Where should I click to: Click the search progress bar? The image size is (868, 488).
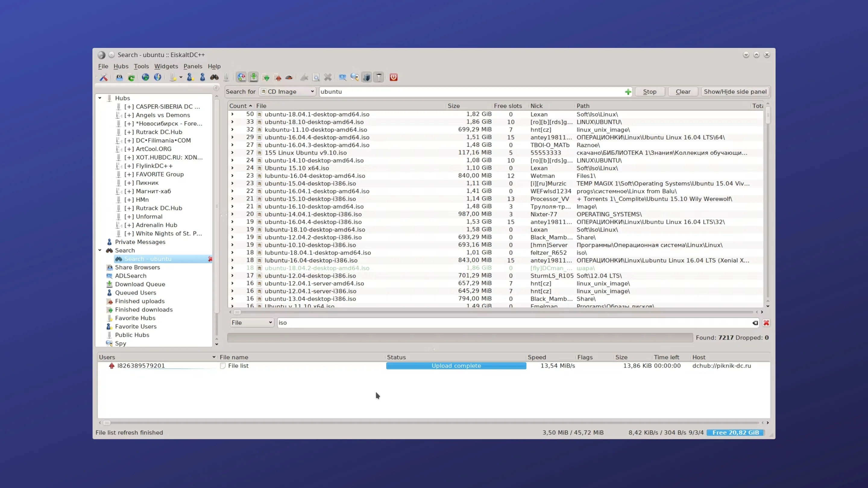pos(460,338)
